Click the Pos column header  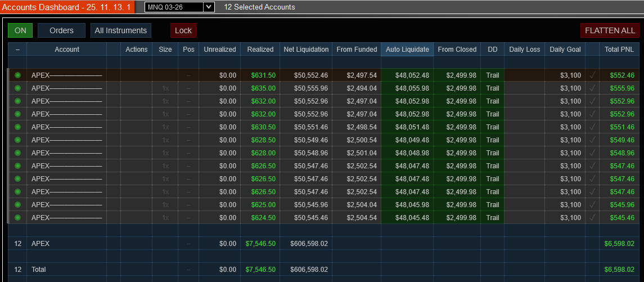click(x=188, y=50)
